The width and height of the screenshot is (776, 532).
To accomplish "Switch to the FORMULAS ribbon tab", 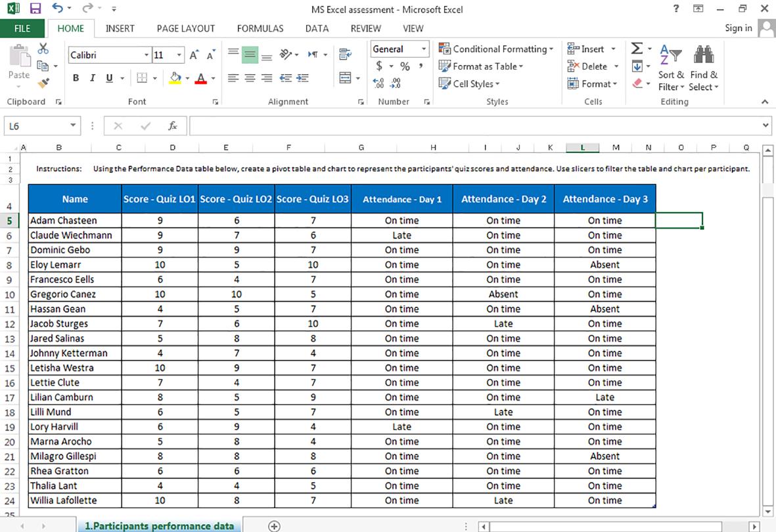I will (x=260, y=28).
